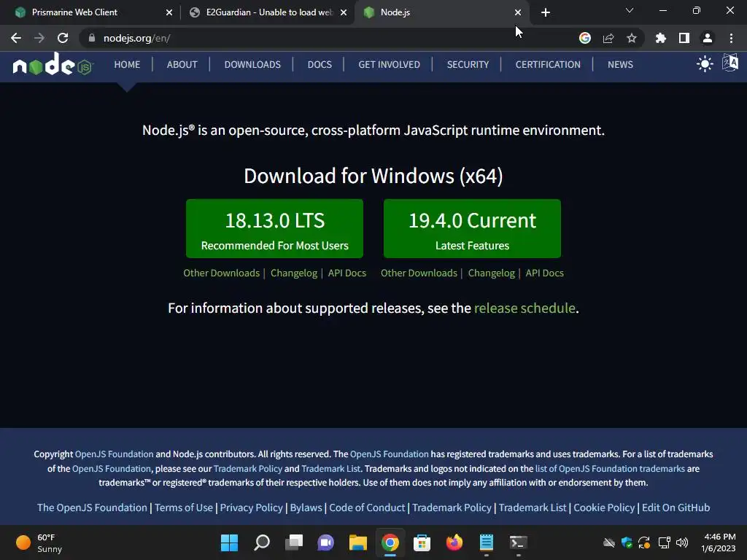
Task: Open the Privacy Policy footer link
Action: tap(251, 507)
